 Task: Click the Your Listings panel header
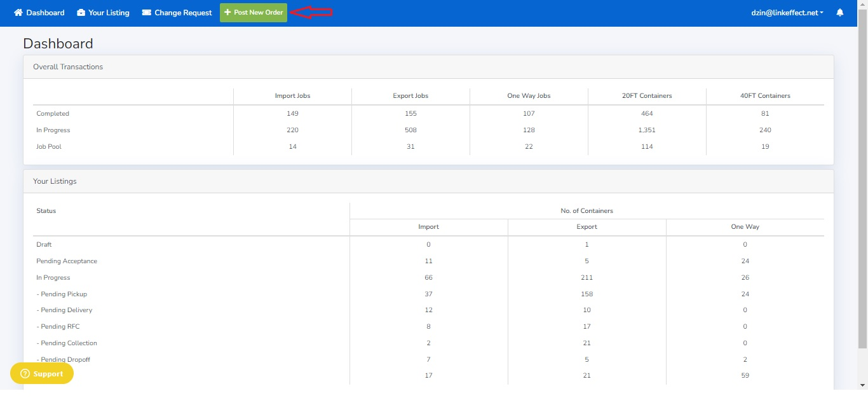pos(55,181)
